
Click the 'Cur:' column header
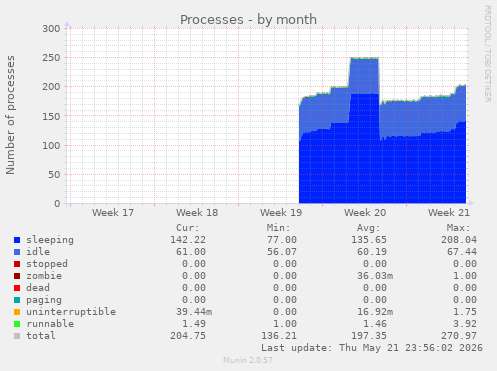(188, 228)
